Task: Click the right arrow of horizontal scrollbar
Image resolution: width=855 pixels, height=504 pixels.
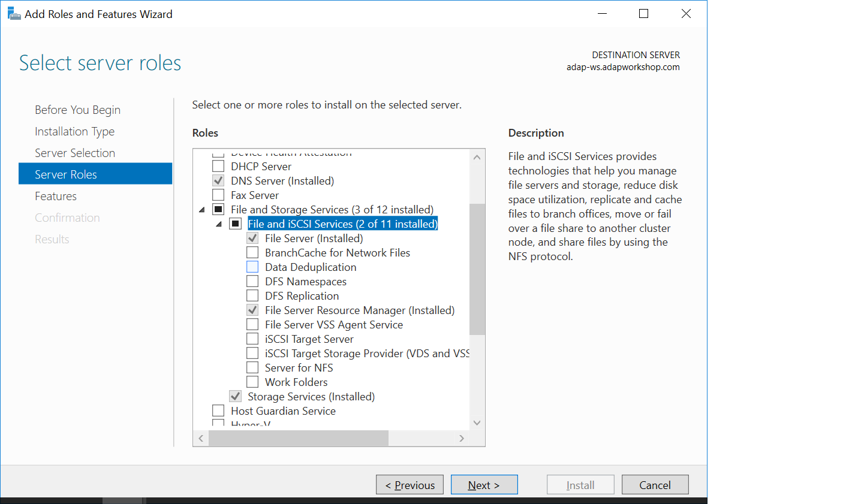Action: [461, 439]
